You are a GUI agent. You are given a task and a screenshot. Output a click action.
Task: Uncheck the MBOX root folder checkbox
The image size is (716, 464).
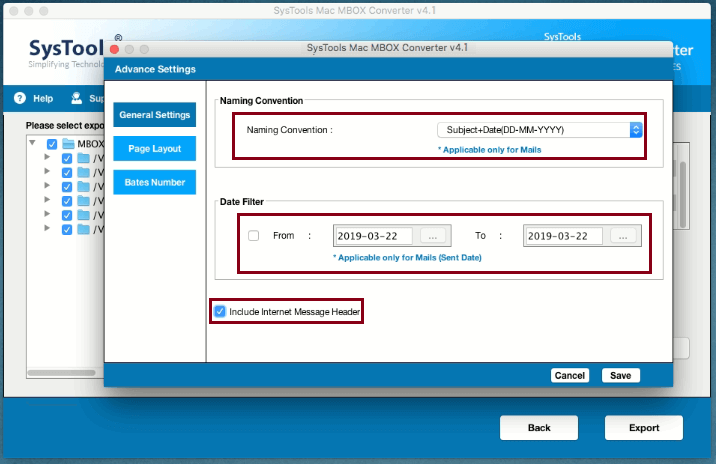(52, 144)
